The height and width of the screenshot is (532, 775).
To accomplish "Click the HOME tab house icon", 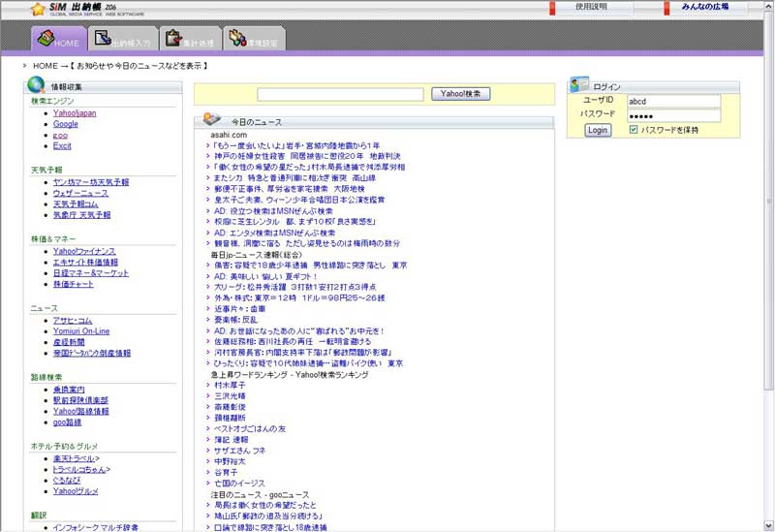I will coord(43,39).
